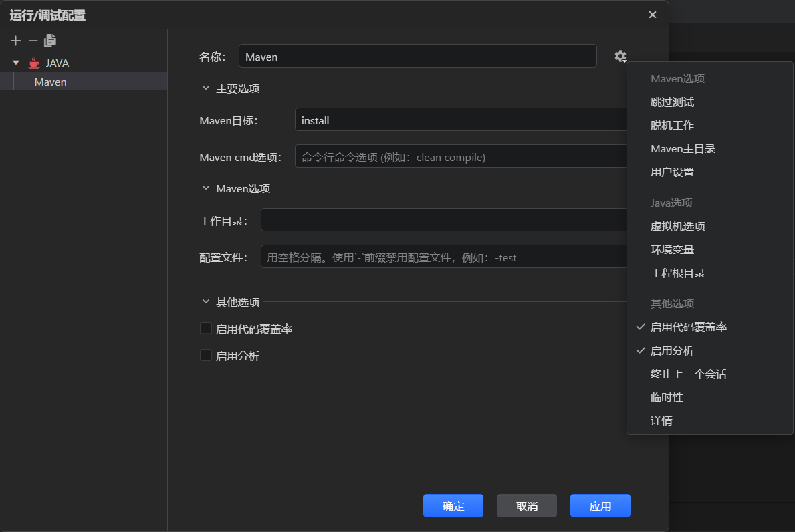
Task: Apply changes with the 应用 button
Action: (600, 506)
